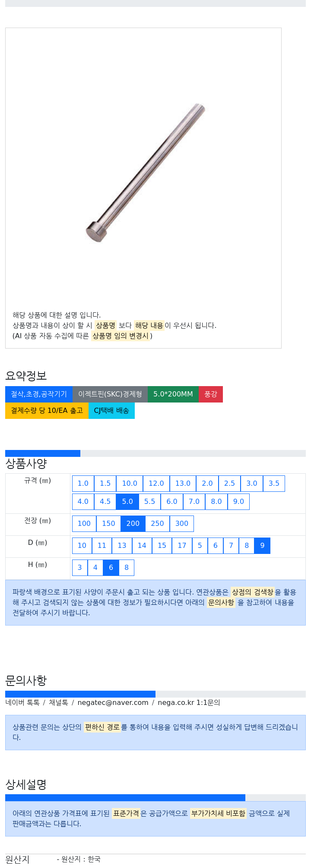Click the CJ택배 배송 shipping badge
The width and height of the screenshot is (311, 868).
click(x=111, y=411)
